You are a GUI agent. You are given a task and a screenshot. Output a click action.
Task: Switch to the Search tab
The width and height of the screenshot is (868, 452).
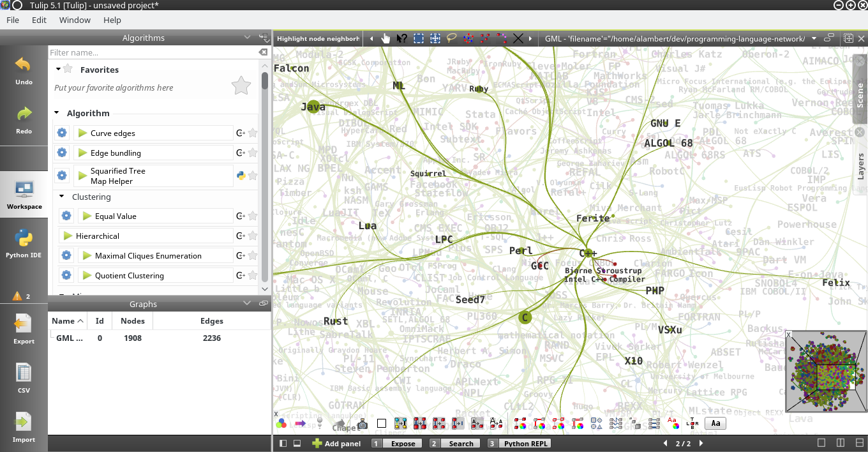(454, 443)
